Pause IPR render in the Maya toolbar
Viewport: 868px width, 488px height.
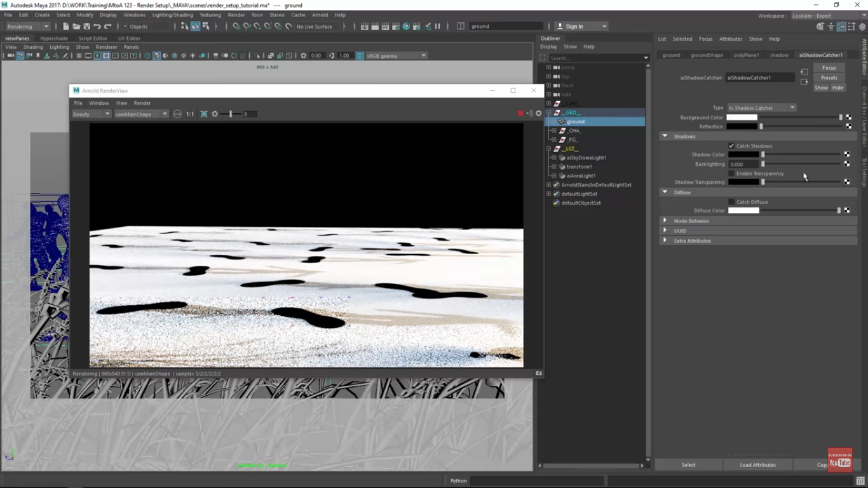pyautogui.click(x=437, y=26)
